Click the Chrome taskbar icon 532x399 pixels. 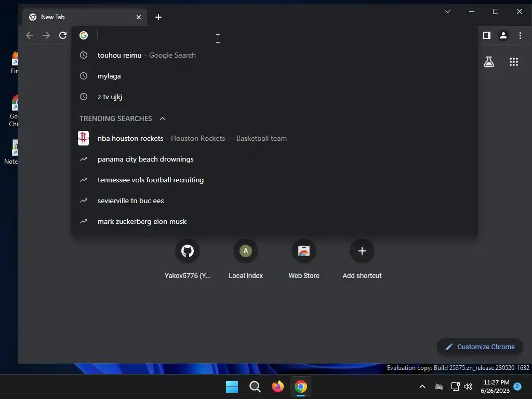coord(301,387)
